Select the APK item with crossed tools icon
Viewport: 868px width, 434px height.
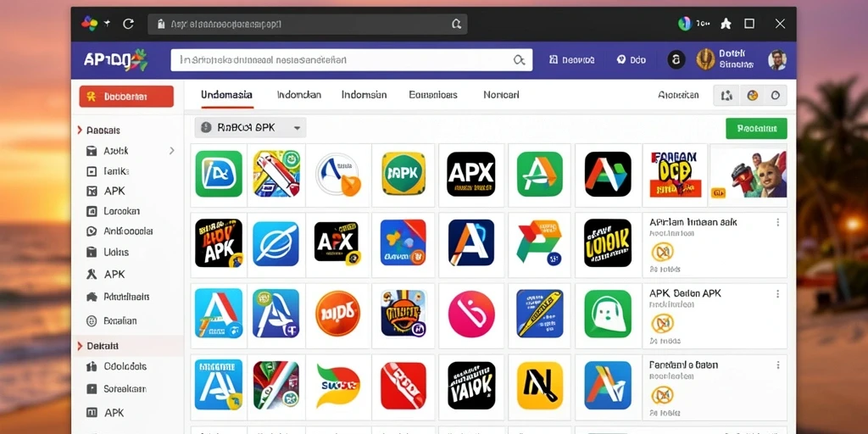tap(106, 274)
